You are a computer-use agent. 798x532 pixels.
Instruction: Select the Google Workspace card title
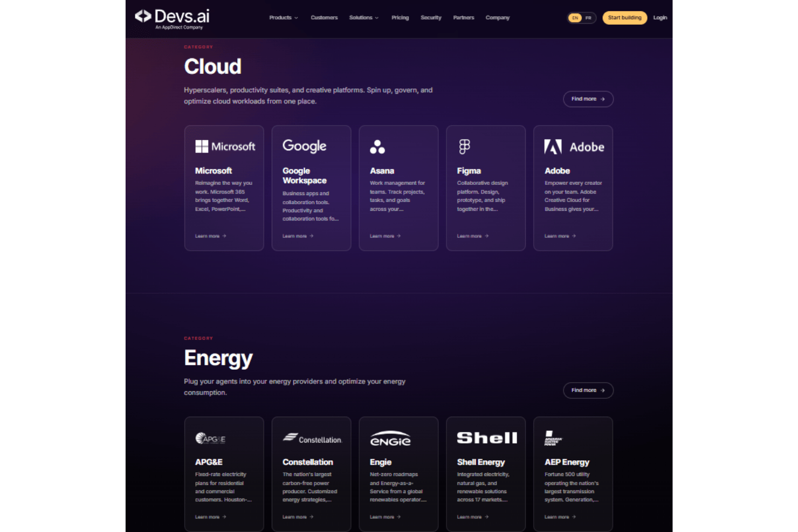305,176
